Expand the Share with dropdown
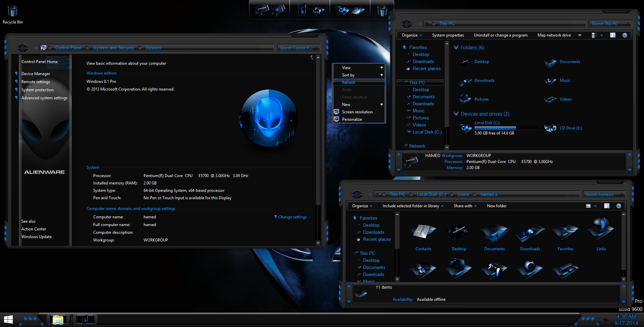This screenshot has height=327, width=644. pos(465,206)
